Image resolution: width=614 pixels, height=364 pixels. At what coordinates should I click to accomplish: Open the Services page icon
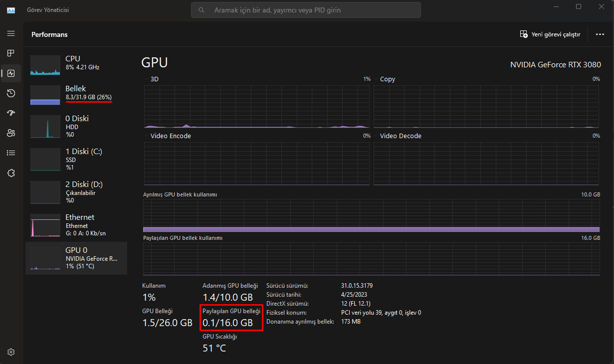pyautogui.click(x=11, y=173)
